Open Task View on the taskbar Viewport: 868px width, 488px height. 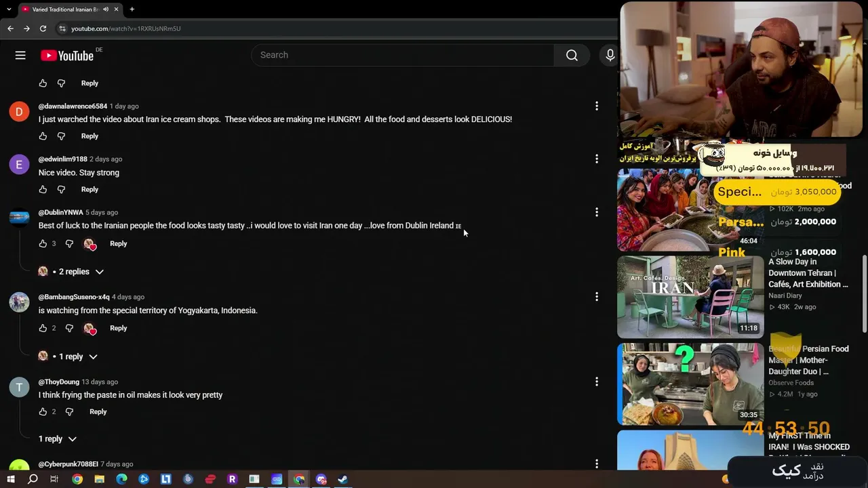click(54, 479)
